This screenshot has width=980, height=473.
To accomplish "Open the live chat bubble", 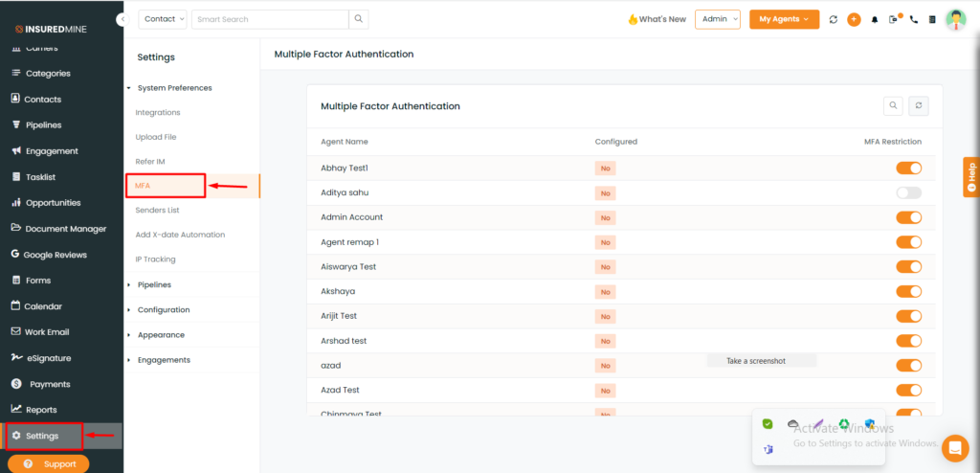I will click(x=955, y=447).
